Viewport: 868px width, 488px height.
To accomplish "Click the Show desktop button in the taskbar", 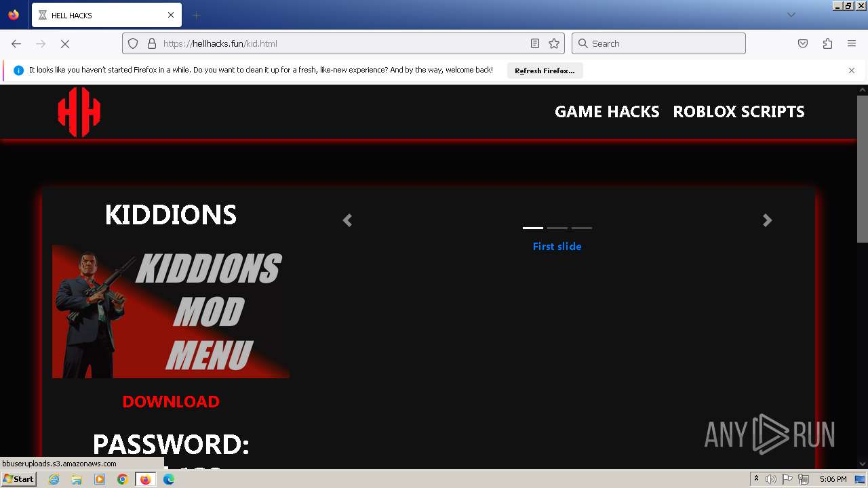I will pyautogui.click(x=861, y=479).
